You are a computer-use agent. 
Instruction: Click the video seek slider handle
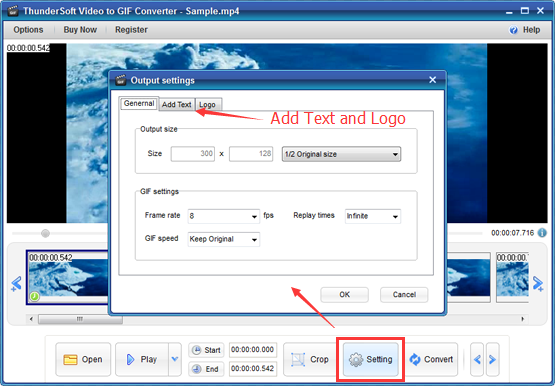pos(45,234)
